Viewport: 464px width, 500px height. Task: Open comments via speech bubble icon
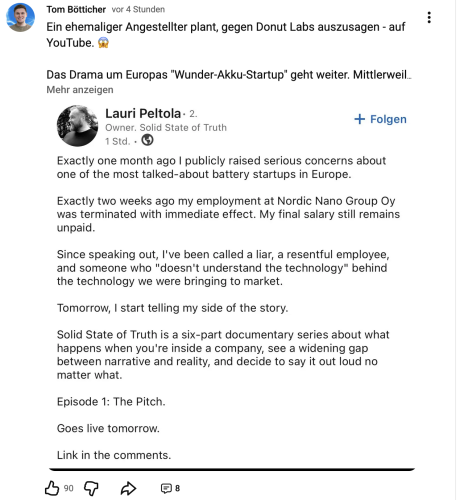tap(166, 488)
